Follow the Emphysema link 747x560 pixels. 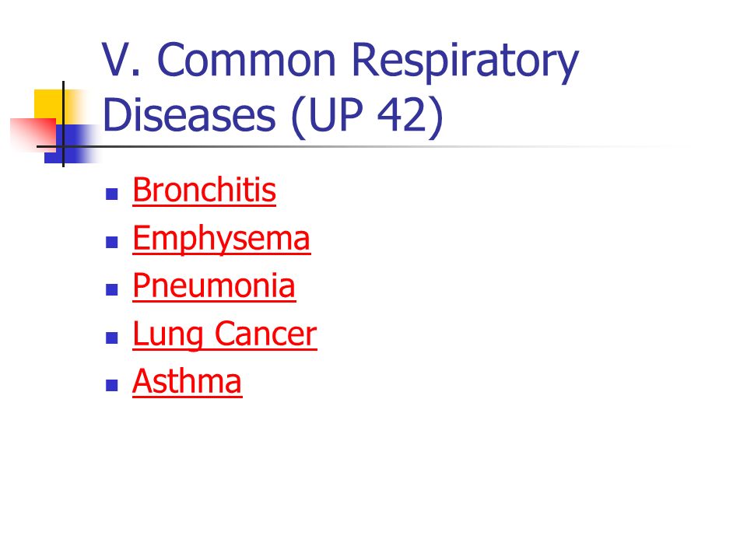[222, 239]
